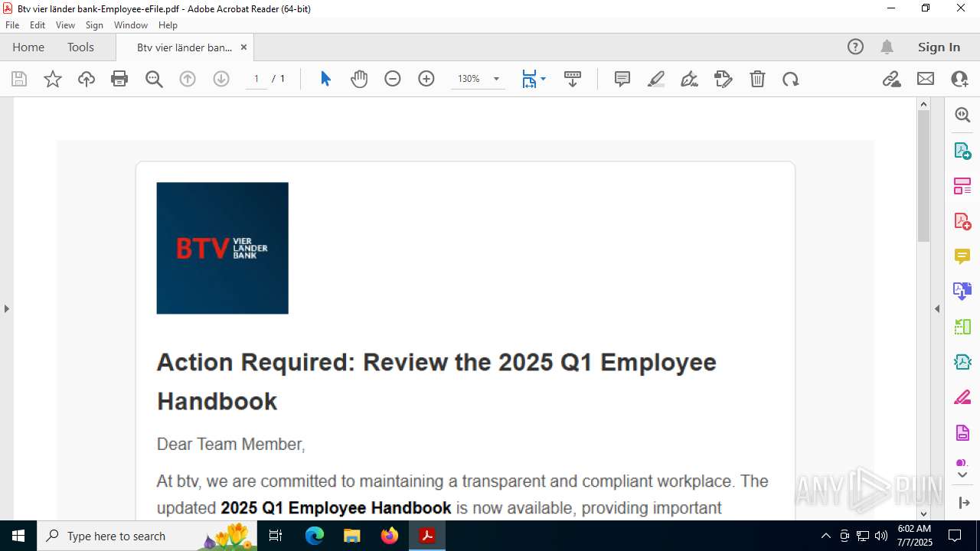Open the Help question mark icon
Screen dimensions: 980x551
tap(855, 47)
